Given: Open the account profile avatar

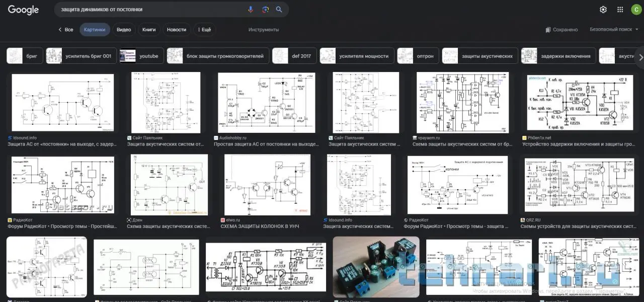Looking at the screenshot, I should point(637,10).
